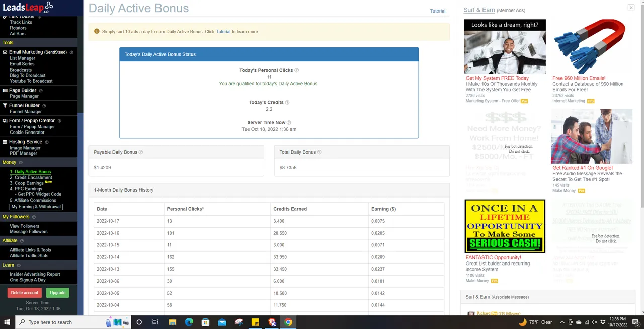Click the Form / Popup Creator icon
644x329 pixels.
pos(5,121)
